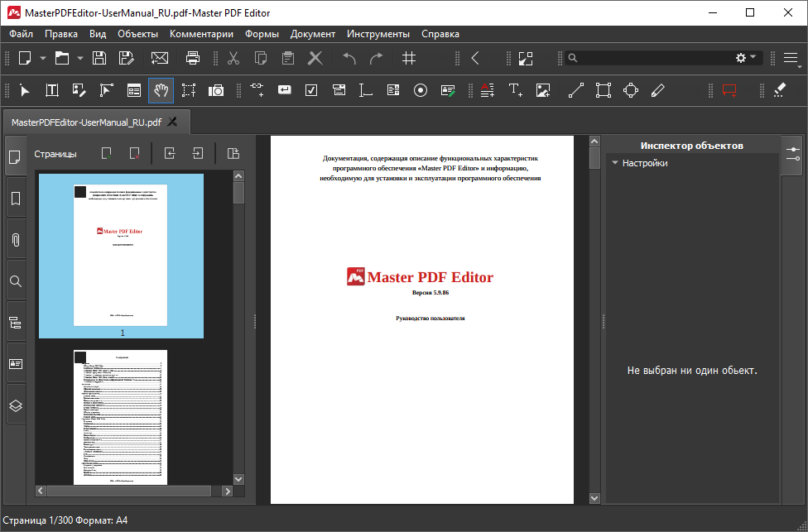This screenshot has height=532, width=808.
Task: Select the page 2 thumbnail
Action: [120, 418]
